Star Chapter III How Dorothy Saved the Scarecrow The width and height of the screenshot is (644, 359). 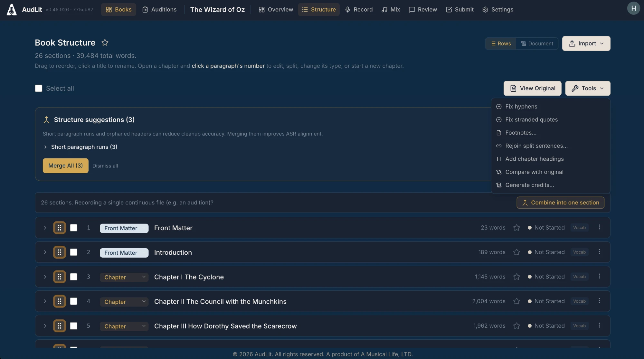516,326
